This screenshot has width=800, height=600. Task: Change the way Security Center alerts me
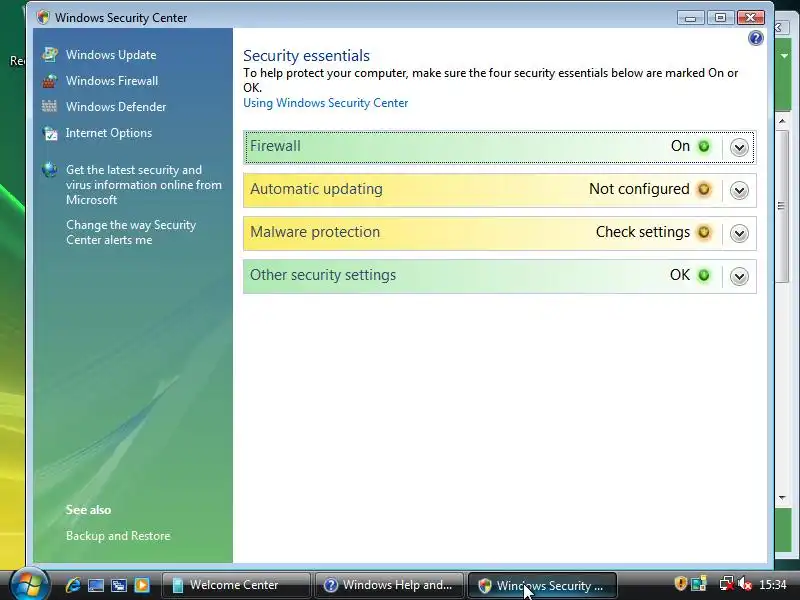[131, 232]
